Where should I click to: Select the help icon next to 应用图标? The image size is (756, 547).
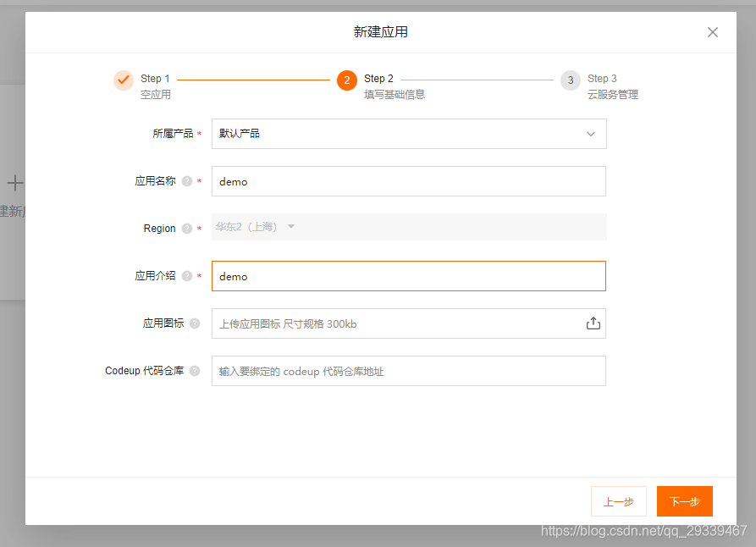click(194, 323)
